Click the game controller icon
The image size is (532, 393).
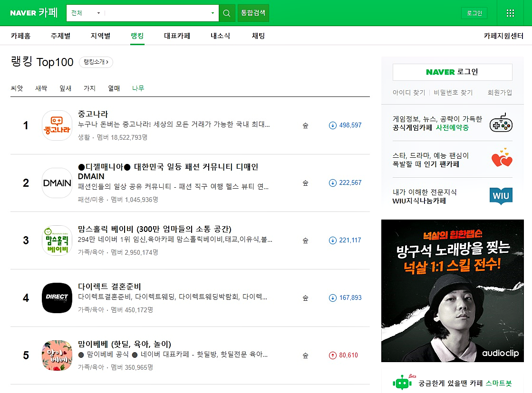[501, 123]
